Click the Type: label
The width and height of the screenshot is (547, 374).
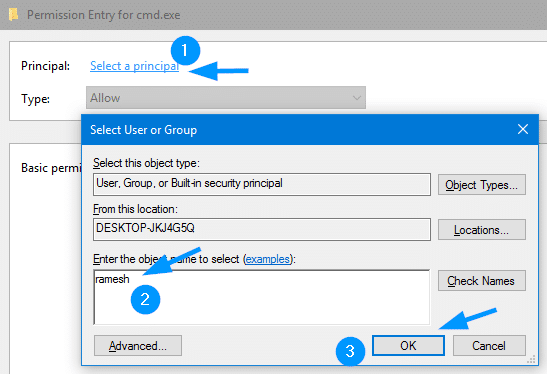(35, 99)
